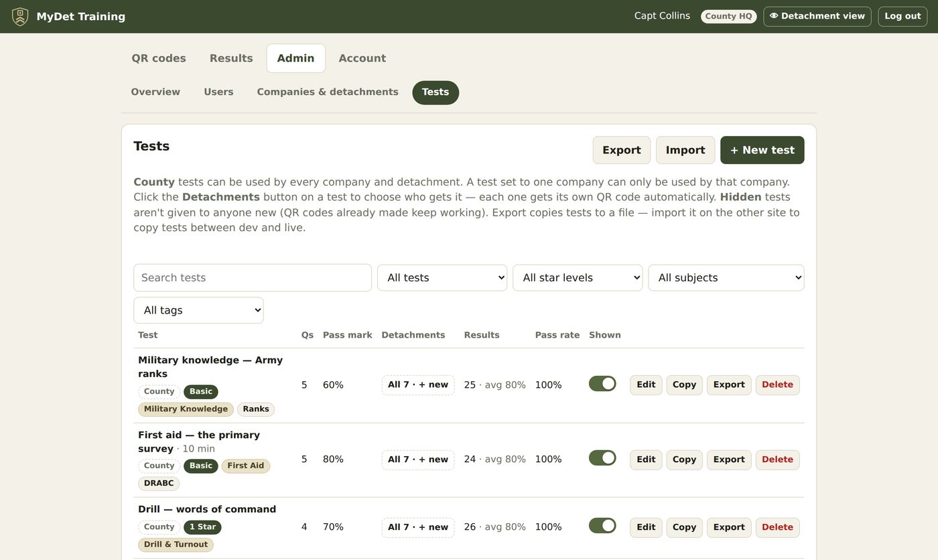Image resolution: width=938 pixels, height=560 pixels.
Task: Click the eye icon for Detachment view
Action: point(774,16)
